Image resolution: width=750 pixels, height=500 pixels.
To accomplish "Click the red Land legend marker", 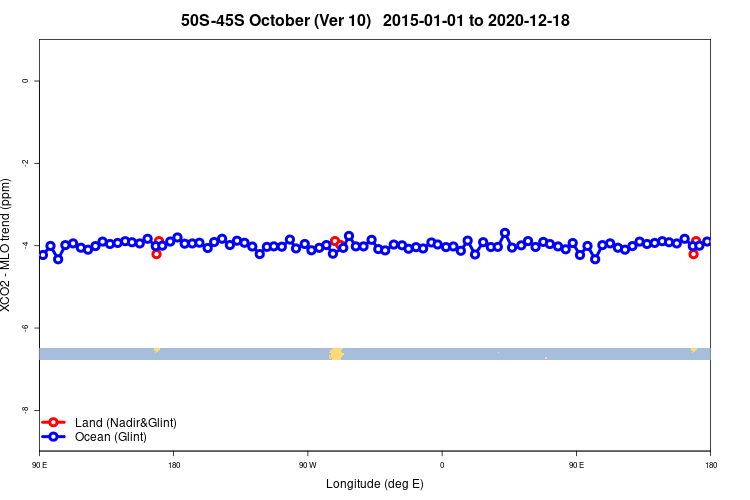I will 53,422.
